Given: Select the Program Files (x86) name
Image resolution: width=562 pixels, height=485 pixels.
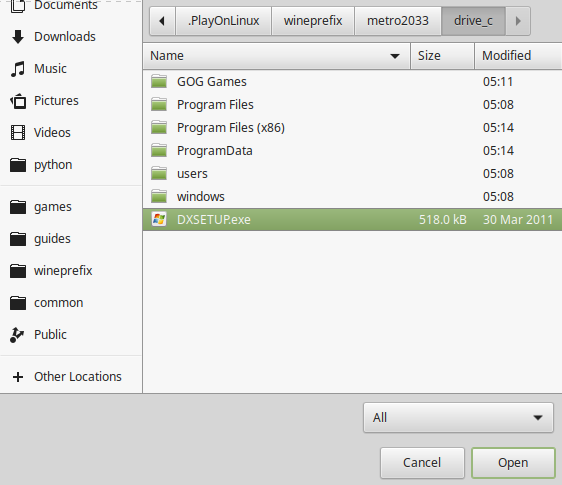Looking at the screenshot, I should [231, 128].
